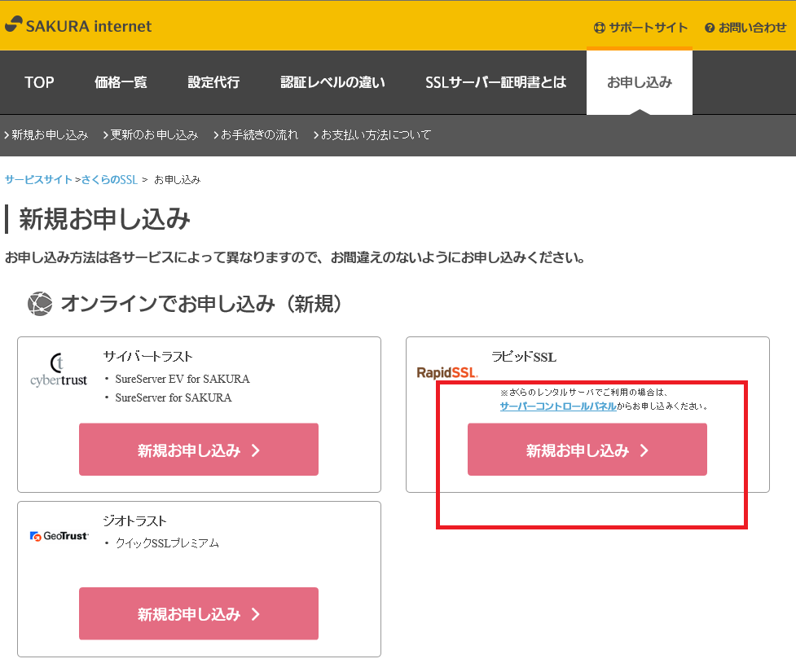Click the GeoTrust logo
Image resolution: width=796 pixels, height=672 pixels.
(59, 536)
